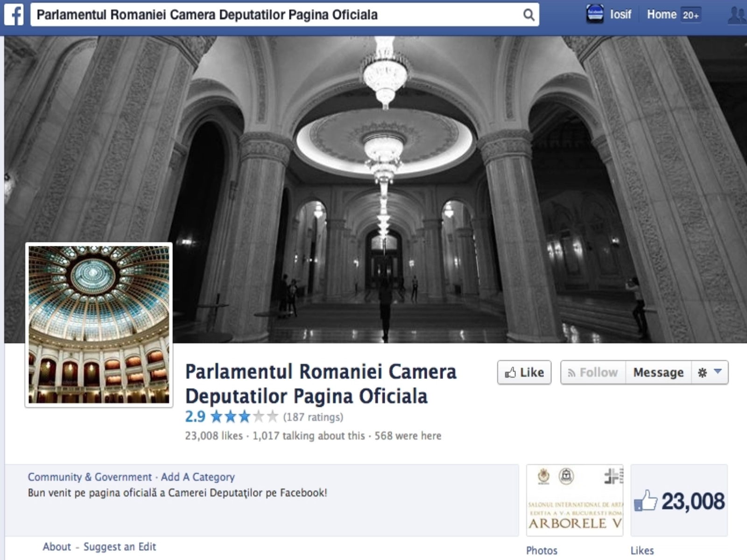Click Suggest an Edit link
This screenshot has width=747, height=560.
pyautogui.click(x=120, y=546)
